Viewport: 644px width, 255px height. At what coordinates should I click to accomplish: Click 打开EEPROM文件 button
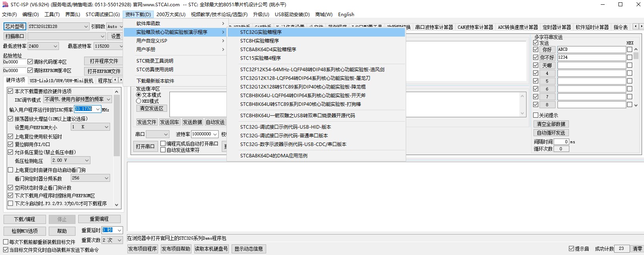(104, 71)
